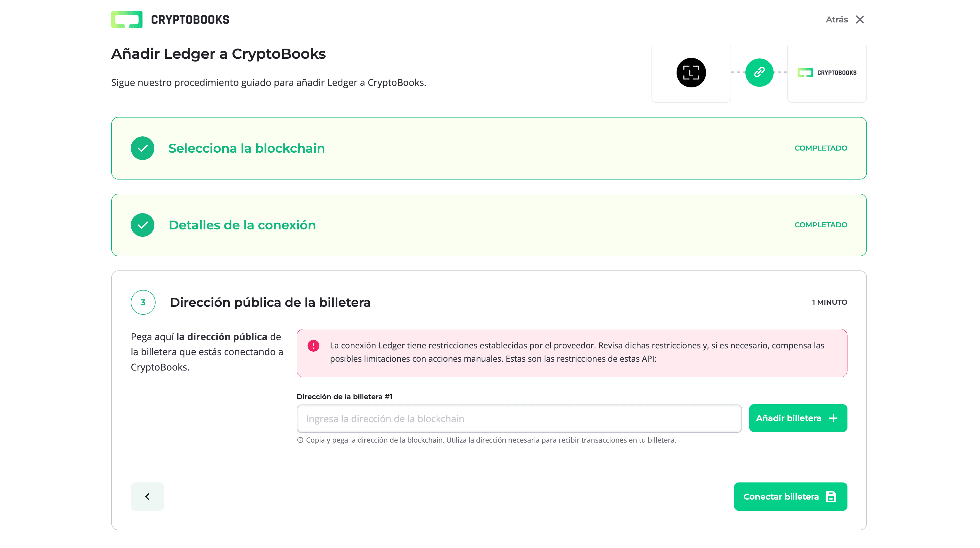Viewport: 980px width, 548px height.
Task: Click the checkmark icon on Selecciona la blockchain
Action: coord(143,148)
